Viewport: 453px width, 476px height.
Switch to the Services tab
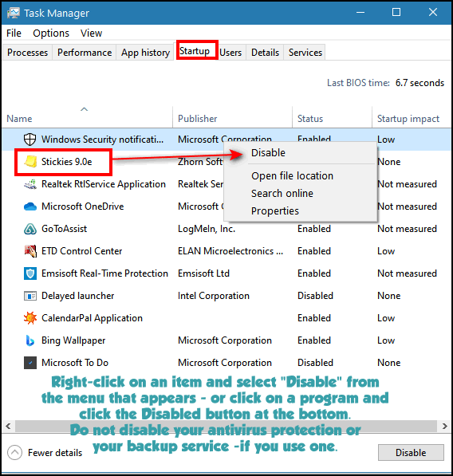coord(305,53)
